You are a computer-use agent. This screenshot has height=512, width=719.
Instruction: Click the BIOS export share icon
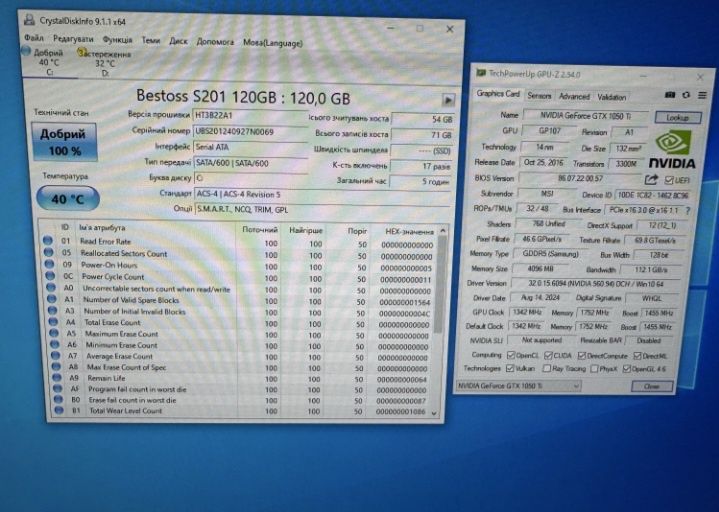[x=651, y=180]
